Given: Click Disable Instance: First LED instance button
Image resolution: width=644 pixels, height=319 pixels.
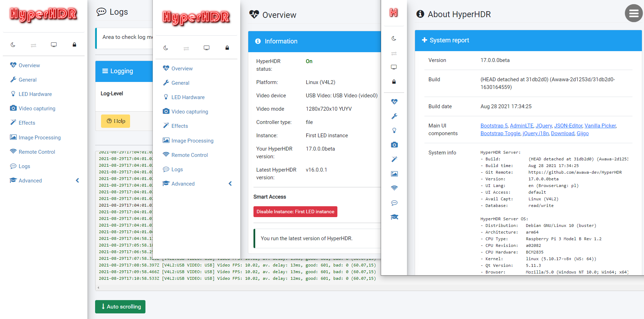Looking at the screenshot, I should click(x=295, y=211).
